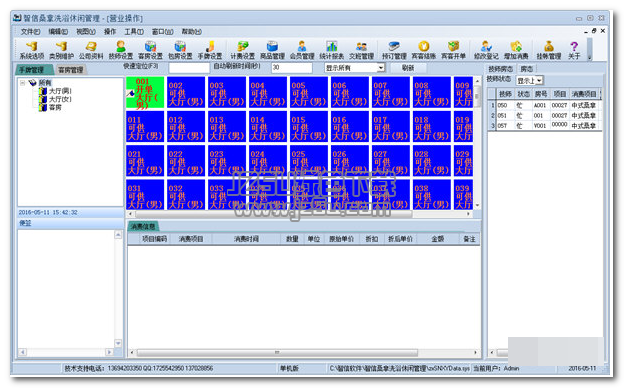624x388 pixels.
Task: Open 宾客开单 guest billing icon
Action: tap(453, 50)
